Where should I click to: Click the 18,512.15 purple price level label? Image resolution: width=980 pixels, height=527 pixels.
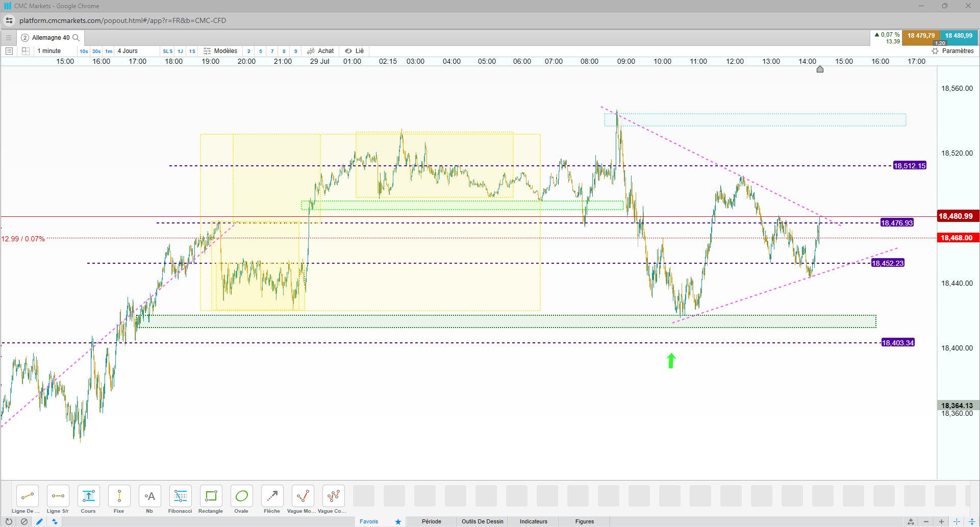pyautogui.click(x=910, y=166)
